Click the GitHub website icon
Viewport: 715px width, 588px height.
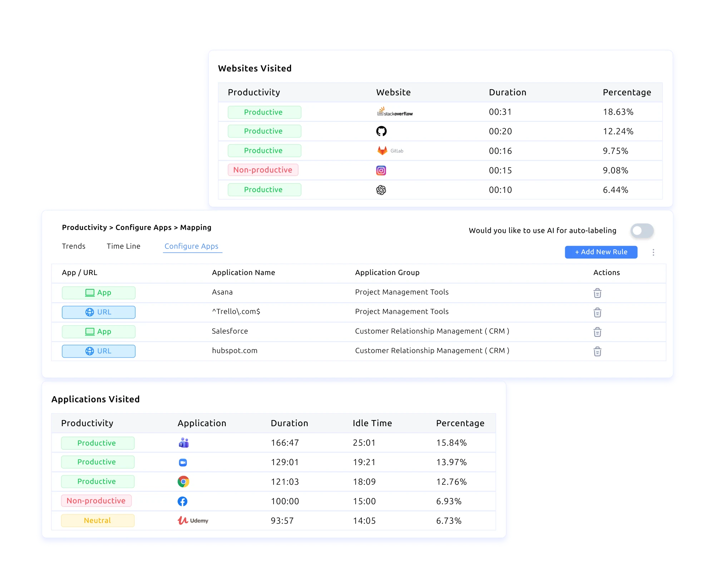tap(381, 131)
